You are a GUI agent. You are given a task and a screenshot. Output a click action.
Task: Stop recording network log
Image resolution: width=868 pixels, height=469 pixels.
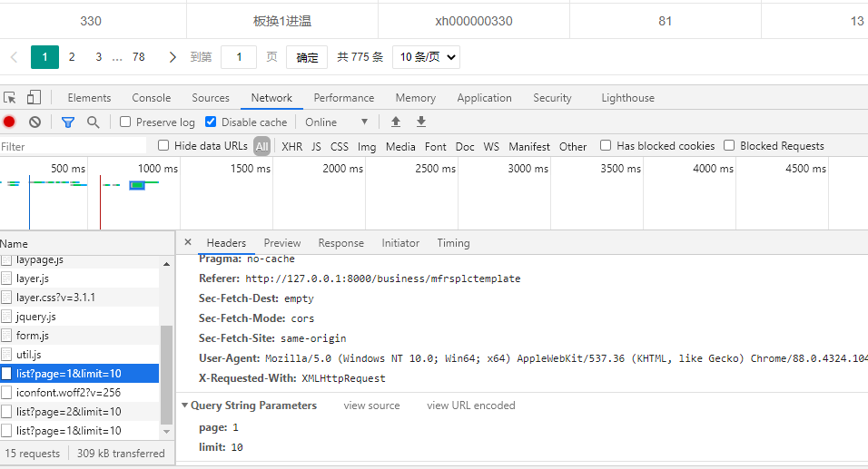(x=9, y=122)
